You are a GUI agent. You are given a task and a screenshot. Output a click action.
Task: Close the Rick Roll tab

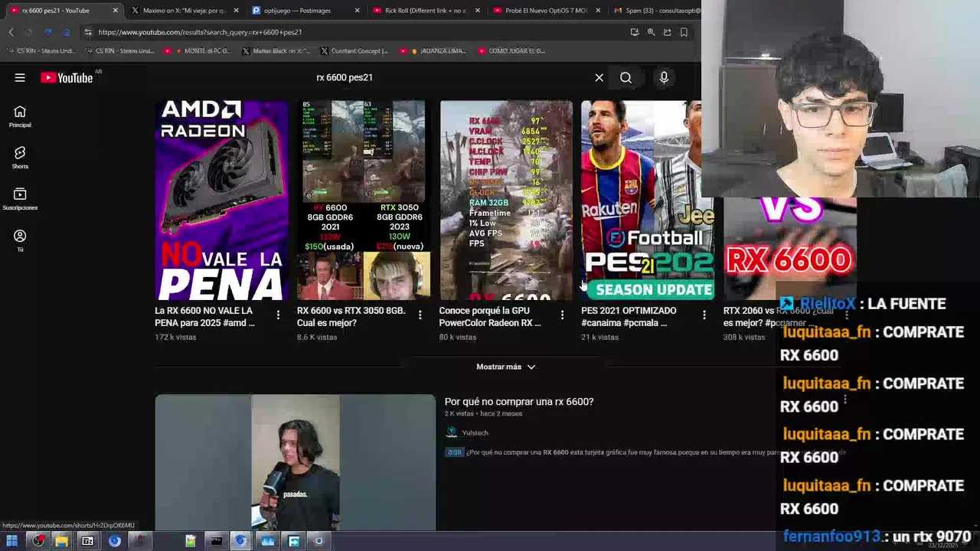478,11
